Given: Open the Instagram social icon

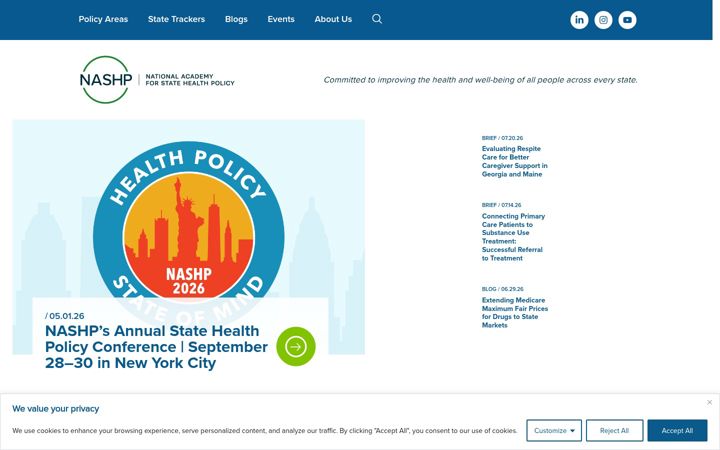Looking at the screenshot, I should (603, 20).
